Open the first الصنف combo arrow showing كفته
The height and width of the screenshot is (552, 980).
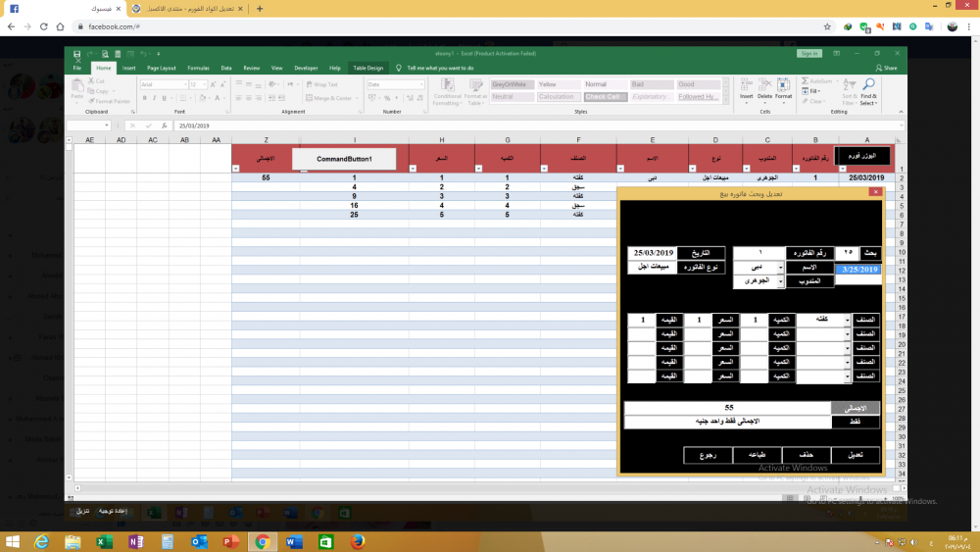[848, 320]
